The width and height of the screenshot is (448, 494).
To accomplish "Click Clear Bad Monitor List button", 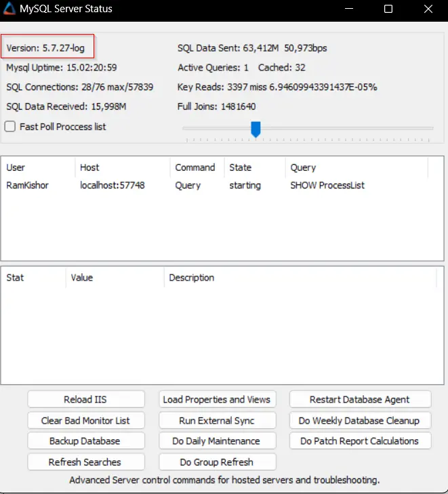I will coord(85,421).
